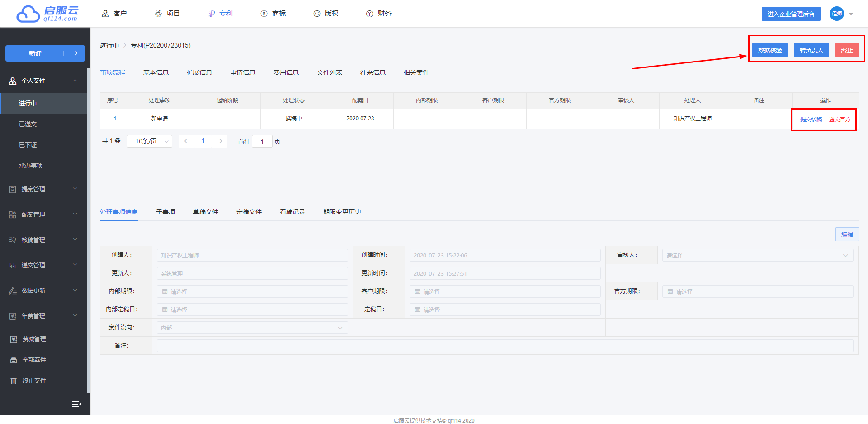This screenshot has width=868, height=424.
Task: Open the 定稿文件 tab
Action: (249, 212)
